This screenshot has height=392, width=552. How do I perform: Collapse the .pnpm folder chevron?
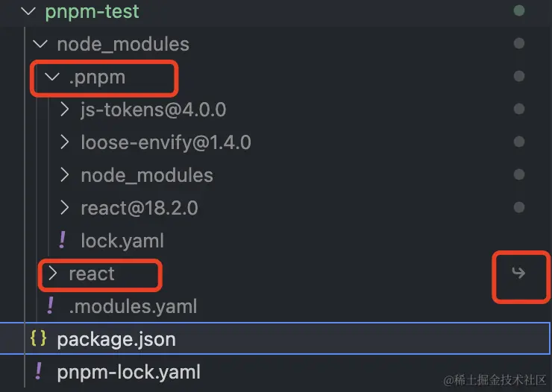[52, 77]
